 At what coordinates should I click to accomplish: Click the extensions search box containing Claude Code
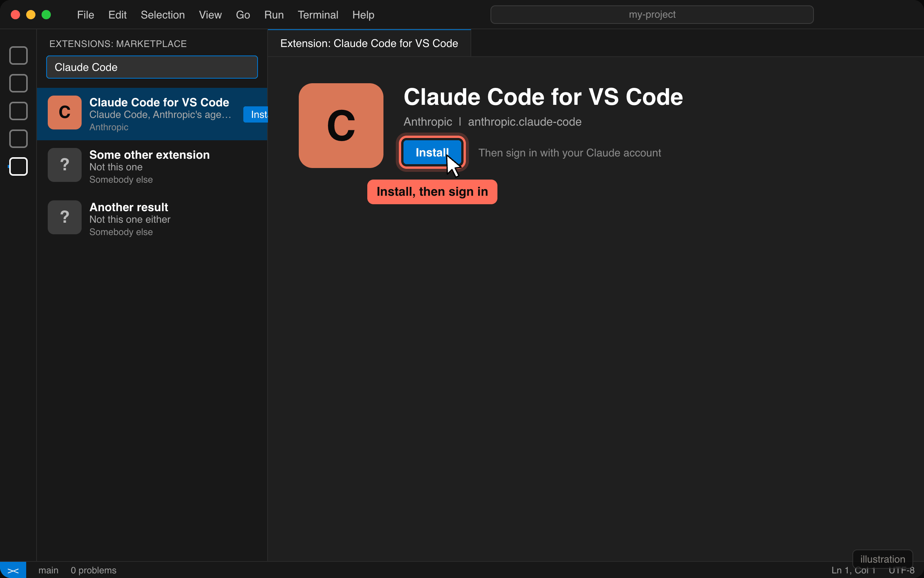(x=152, y=67)
